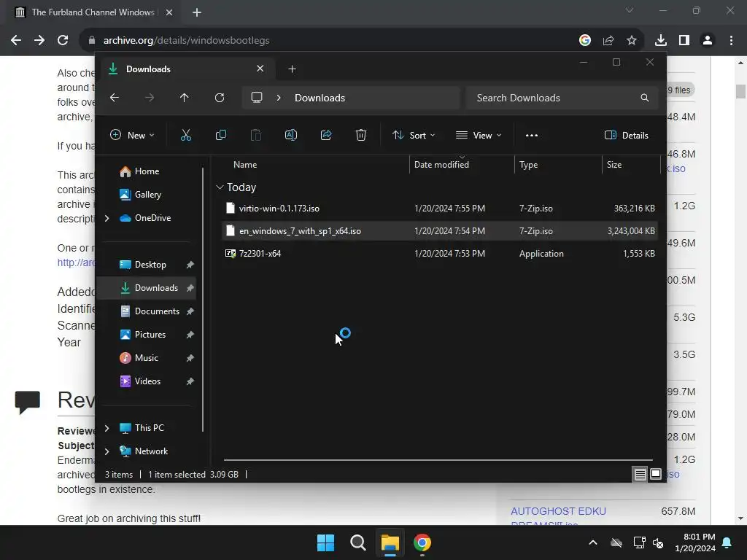The image size is (747, 560).
Task: Click the share page icon in Chrome address bar
Action: pos(608,41)
